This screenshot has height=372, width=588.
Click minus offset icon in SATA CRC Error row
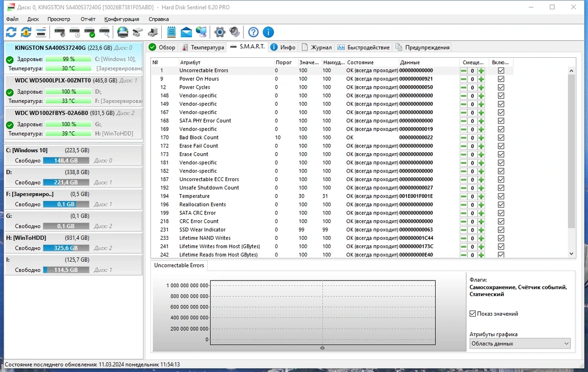pyautogui.click(x=464, y=213)
